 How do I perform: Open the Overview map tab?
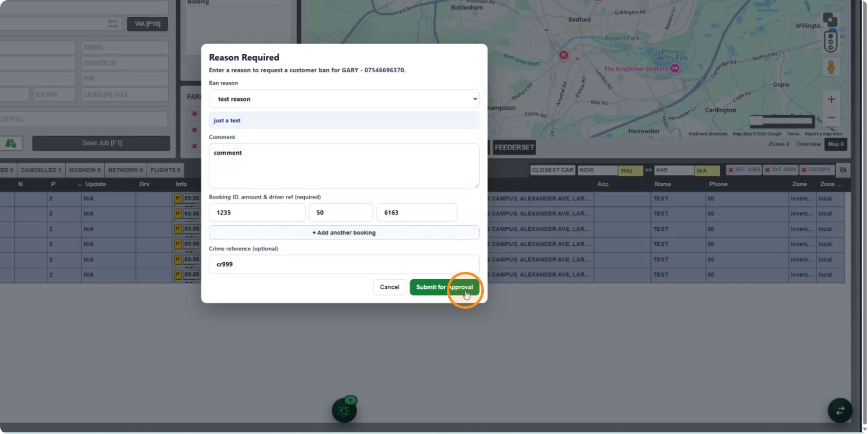point(808,144)
